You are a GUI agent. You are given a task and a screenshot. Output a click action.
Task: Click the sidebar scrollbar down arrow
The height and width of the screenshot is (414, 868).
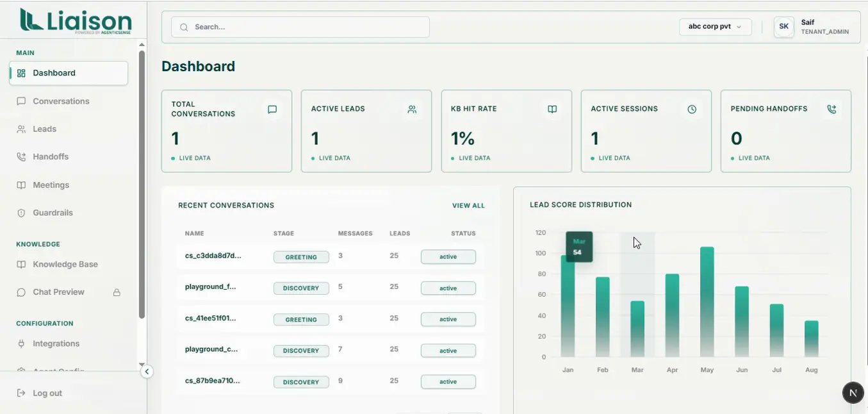pyautogui.click(x=142, y=365)
